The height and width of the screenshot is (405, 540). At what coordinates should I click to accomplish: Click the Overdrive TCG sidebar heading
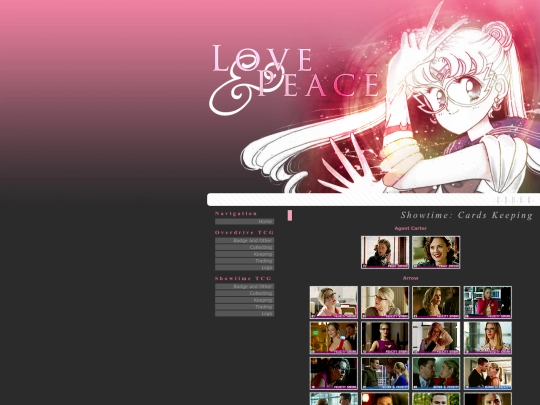click(245, 232)
